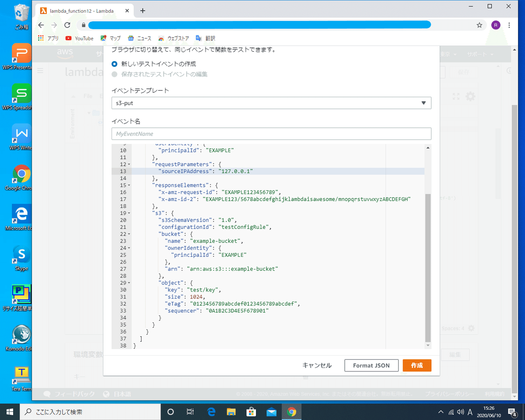Viewport: 525px width, 420px height.
Task: Collapse the responseElements block at line 15
Action: [129, 185]
